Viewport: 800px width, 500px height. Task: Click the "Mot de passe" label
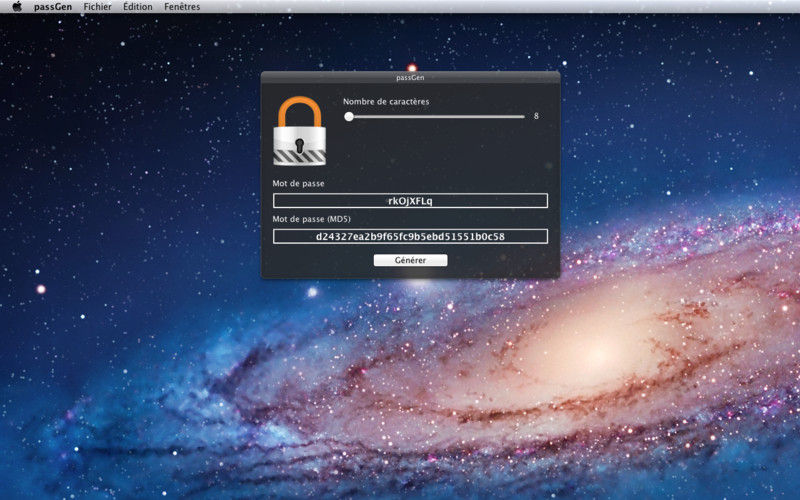tap(298, 183)
